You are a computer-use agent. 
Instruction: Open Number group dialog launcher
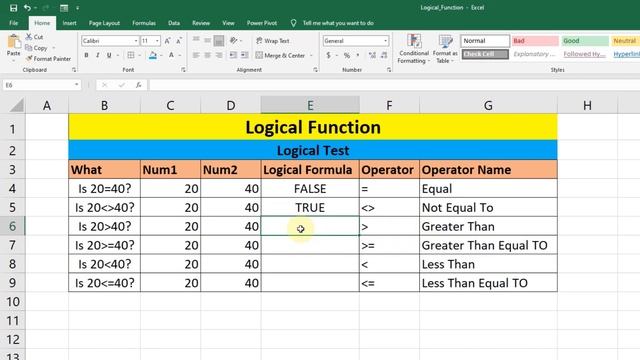click(x=389, y=70)
